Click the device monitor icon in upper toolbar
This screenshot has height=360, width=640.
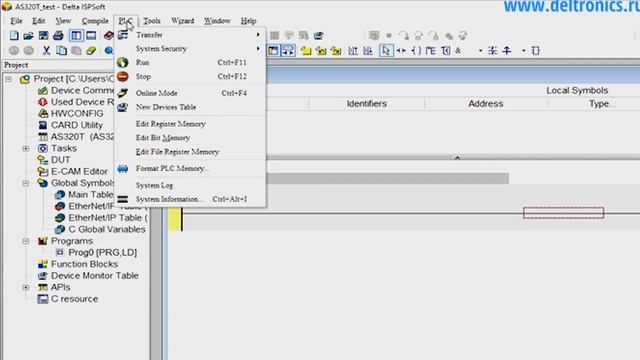(318, 36)
